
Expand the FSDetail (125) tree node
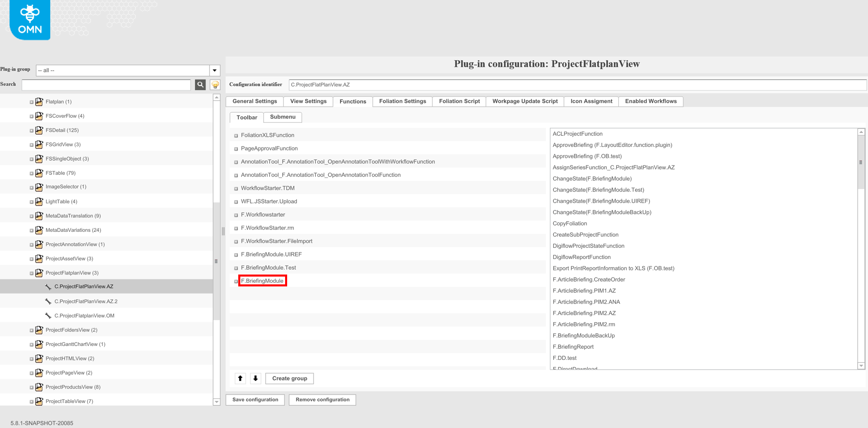coord(31,130)
